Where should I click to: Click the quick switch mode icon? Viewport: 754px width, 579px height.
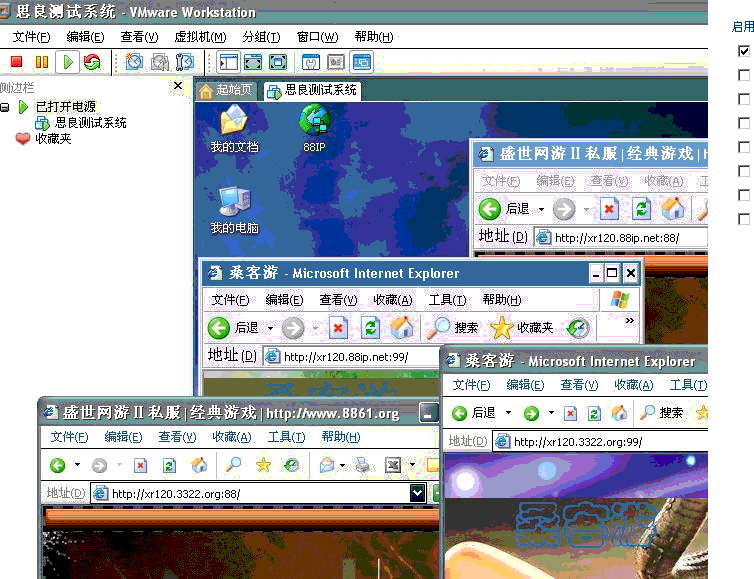(x=253, y=62)
